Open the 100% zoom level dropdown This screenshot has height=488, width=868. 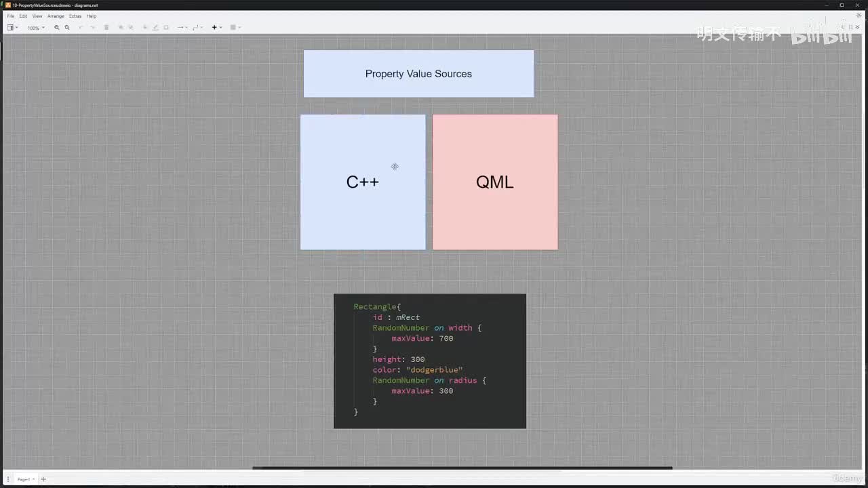[35, 28]
